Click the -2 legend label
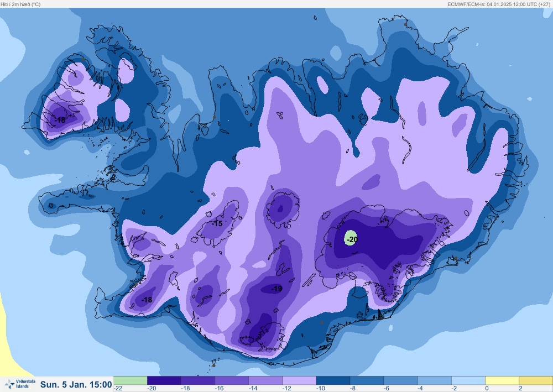This screenshot has height=392, width=553. (454, 389)
